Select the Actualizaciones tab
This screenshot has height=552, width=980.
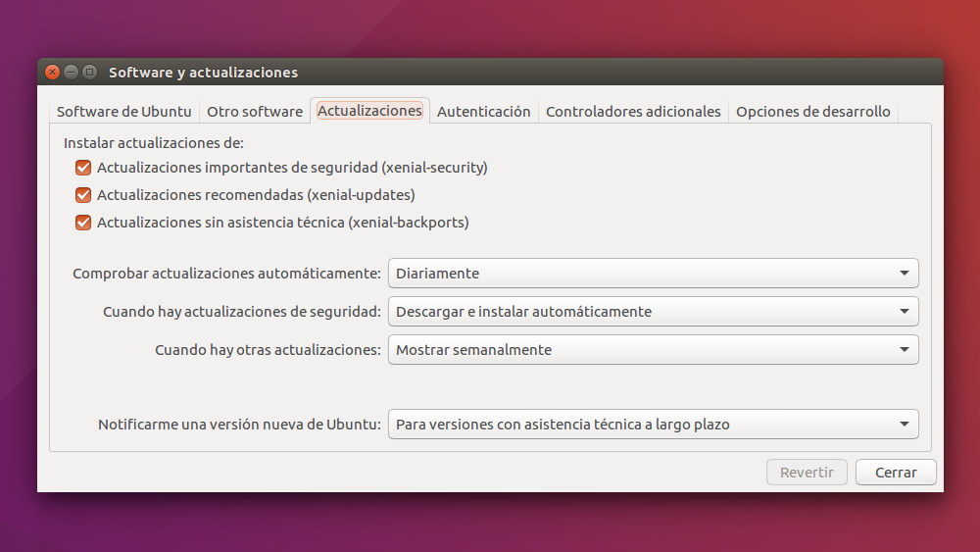(x=369, y=111)
